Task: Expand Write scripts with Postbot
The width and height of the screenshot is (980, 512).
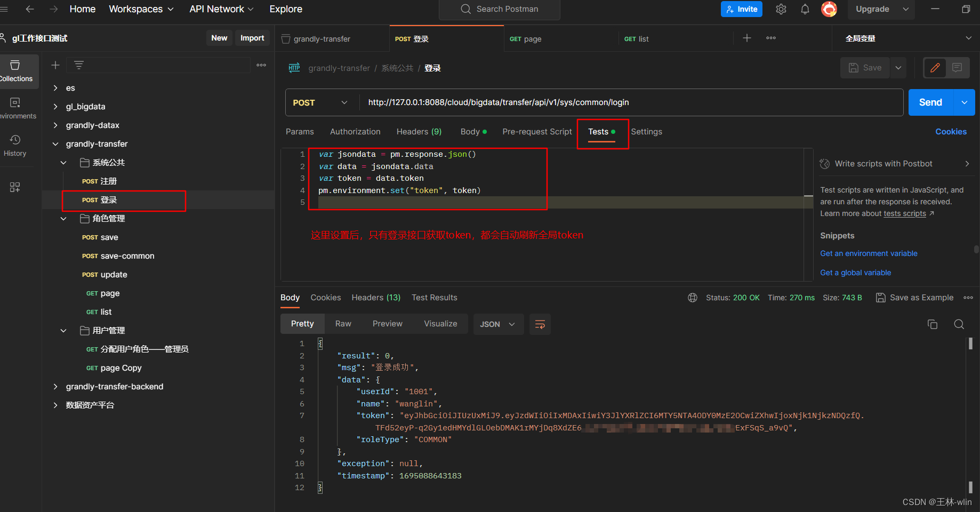Action: click(967, 164)
